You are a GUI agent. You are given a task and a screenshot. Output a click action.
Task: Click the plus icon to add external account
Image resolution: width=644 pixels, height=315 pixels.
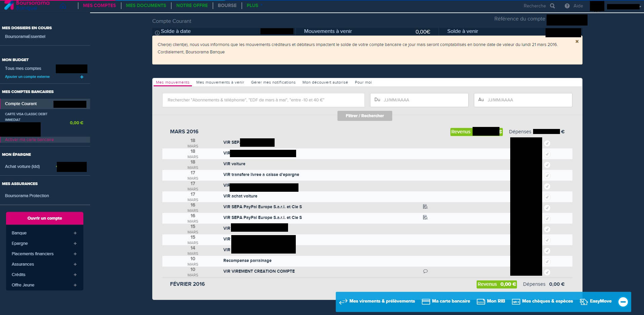tap(82, 77)
